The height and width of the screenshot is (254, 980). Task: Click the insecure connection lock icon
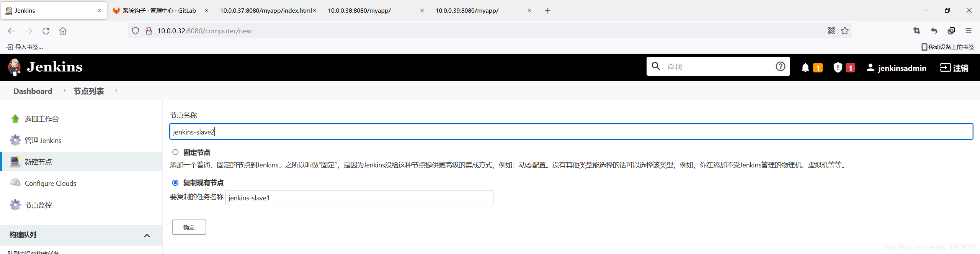pos(149,31)
